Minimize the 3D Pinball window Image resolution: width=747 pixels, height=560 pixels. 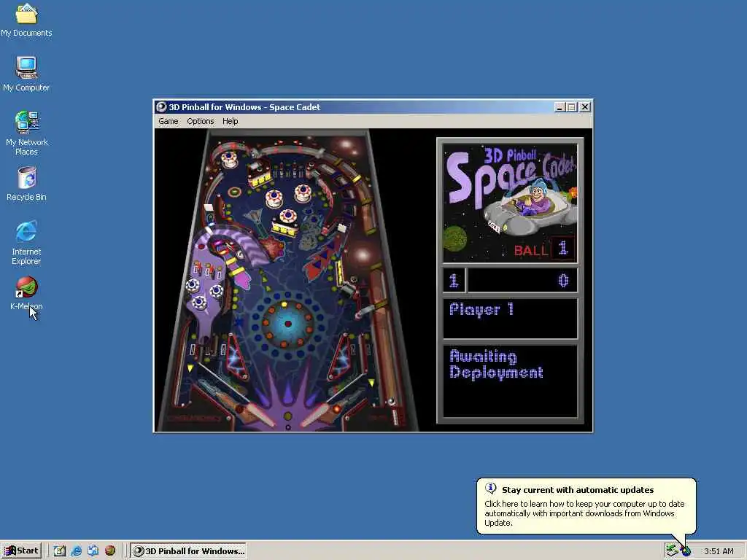560,107
